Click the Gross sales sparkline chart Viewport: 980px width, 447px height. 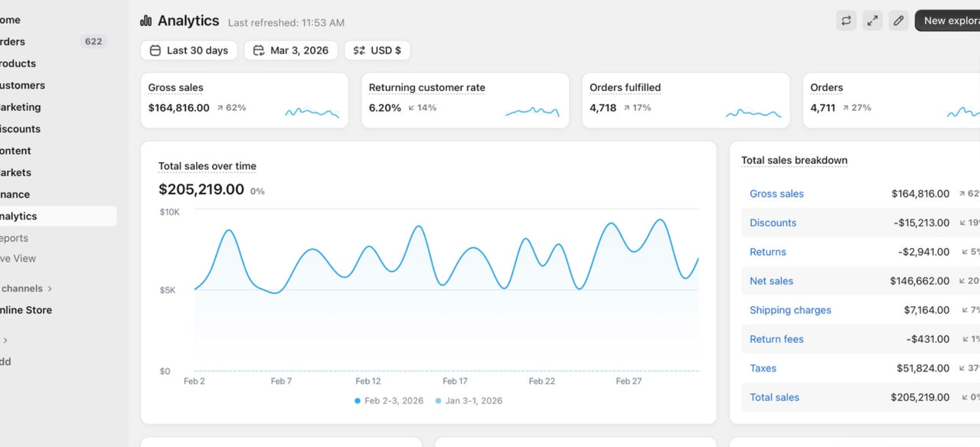click(312, 113)
